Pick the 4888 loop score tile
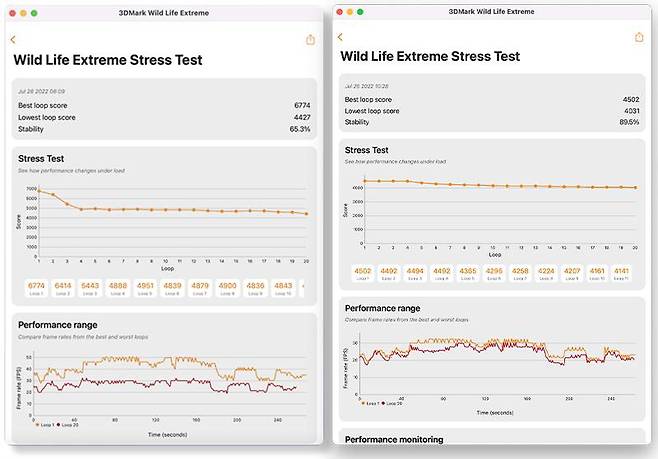The image size is (658, 459). pyautogui.click(x=117, y=287)
